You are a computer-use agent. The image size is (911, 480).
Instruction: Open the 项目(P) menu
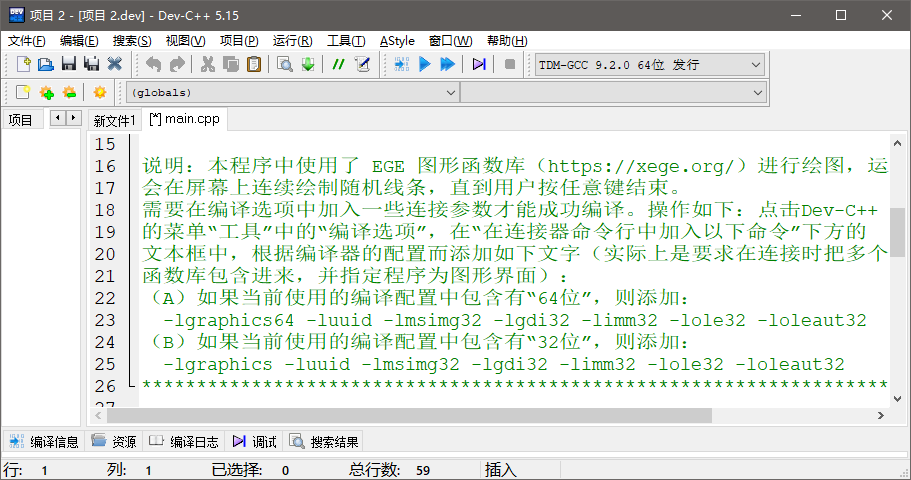(x=239, y=41)
